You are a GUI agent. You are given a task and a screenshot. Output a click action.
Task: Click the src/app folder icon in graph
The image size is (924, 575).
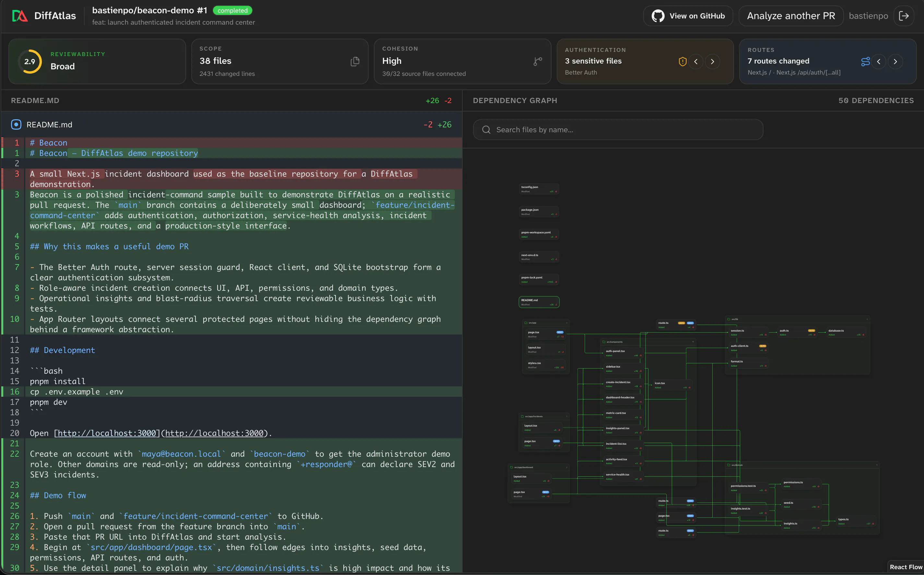pyautogui.click(x=526, y=323)
